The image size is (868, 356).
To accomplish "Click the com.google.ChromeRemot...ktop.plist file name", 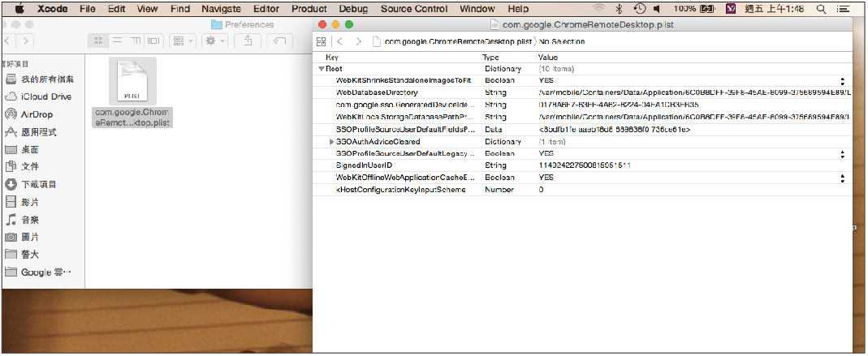I will pos(132,118).
